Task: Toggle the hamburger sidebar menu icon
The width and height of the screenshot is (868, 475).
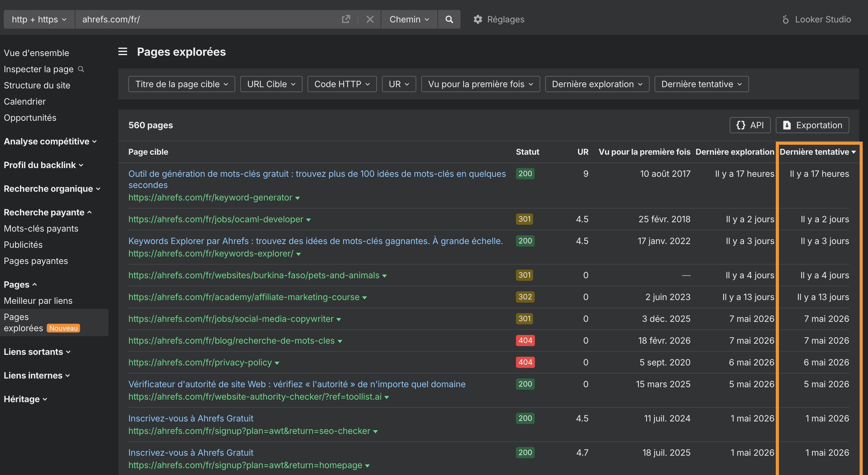Action: click(123, 51)
